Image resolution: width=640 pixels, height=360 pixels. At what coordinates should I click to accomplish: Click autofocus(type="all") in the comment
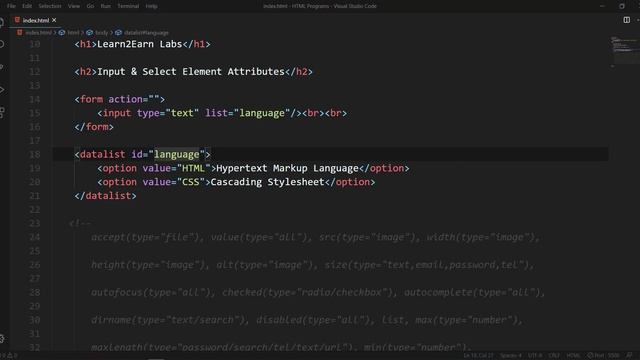click(x=151, y=292)
